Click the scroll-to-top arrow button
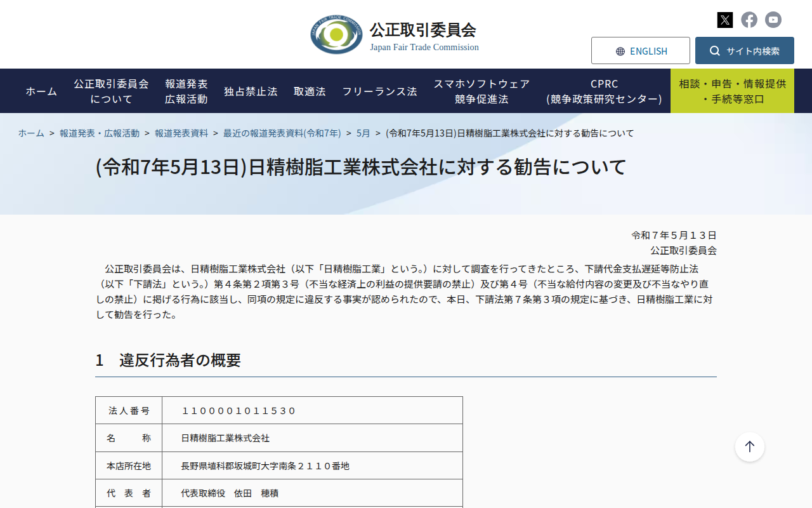Screen dimensions: 812x508 click(x=750, y=447)
